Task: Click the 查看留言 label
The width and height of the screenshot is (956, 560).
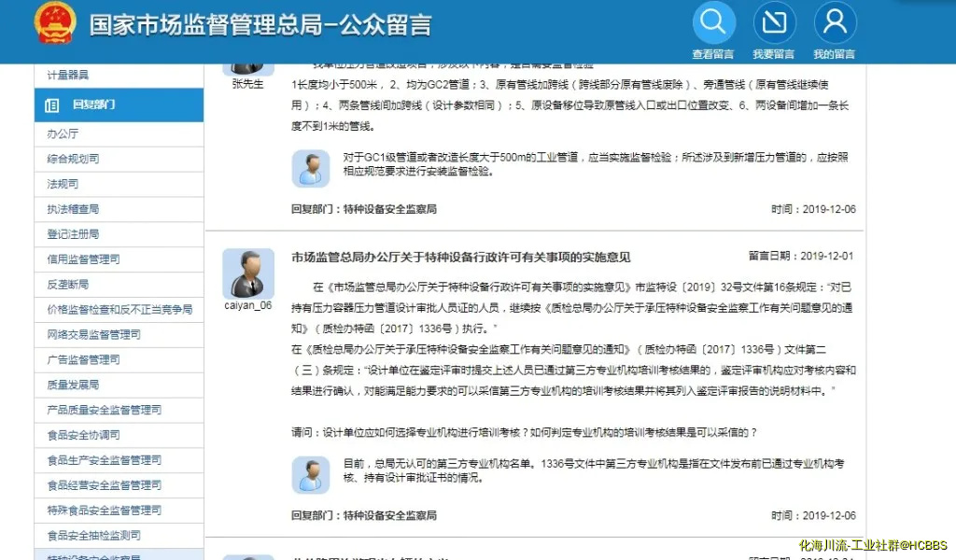Action: tap(713, 54)
